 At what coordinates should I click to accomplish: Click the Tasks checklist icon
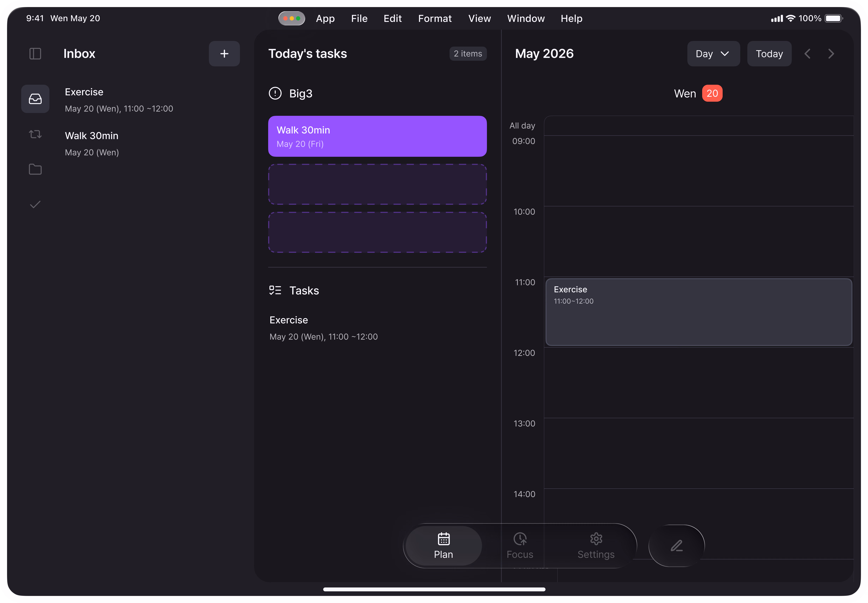(x=275, y=290)
